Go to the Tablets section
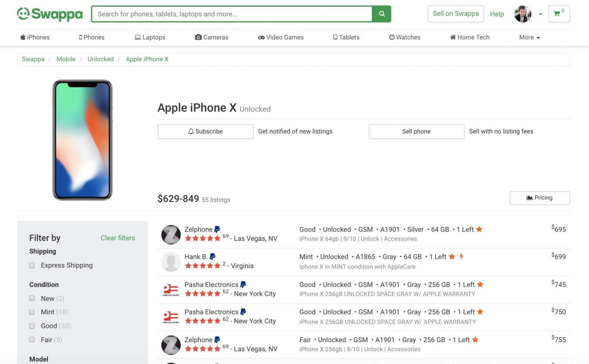This screenshot has width=589, height=364. [346, 37]
